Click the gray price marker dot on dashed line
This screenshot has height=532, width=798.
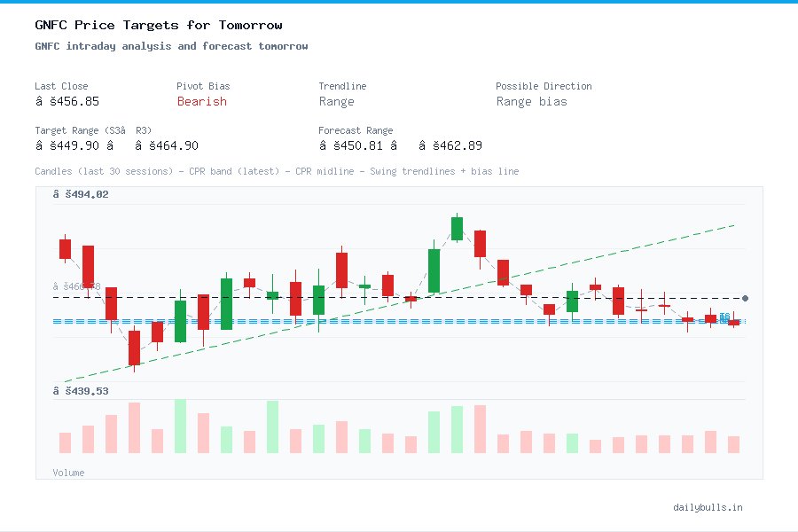pos(745,298)
